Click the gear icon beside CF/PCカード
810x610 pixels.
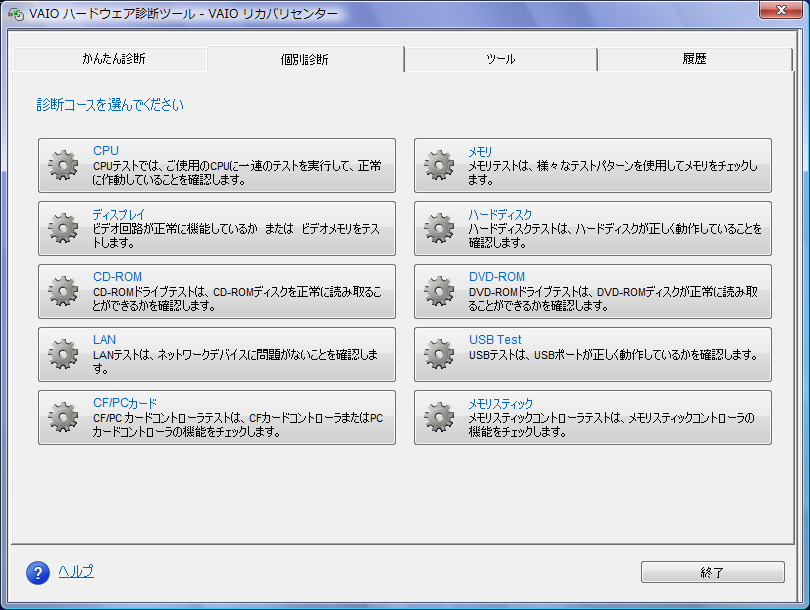coord(63,417)
